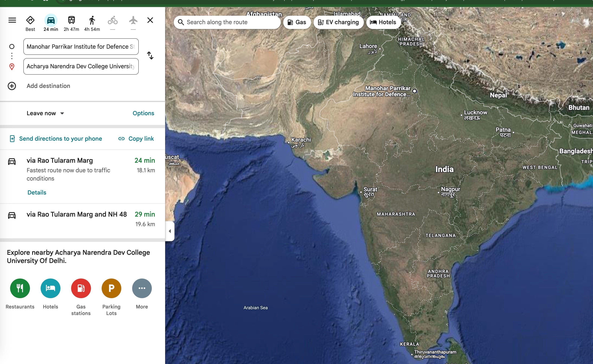Select Transit mode showing 2h 47m
Viewport: 593px width, 364px height.
click(71, 24)
